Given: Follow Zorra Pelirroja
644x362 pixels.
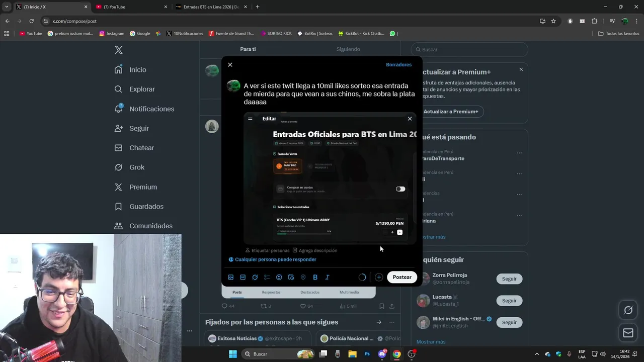Looking at the screenshot, I should [509, 279].
